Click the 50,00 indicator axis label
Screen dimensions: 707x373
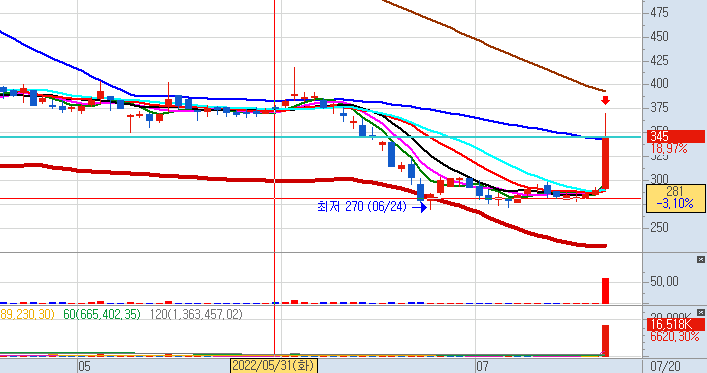[x=664, y=282]
